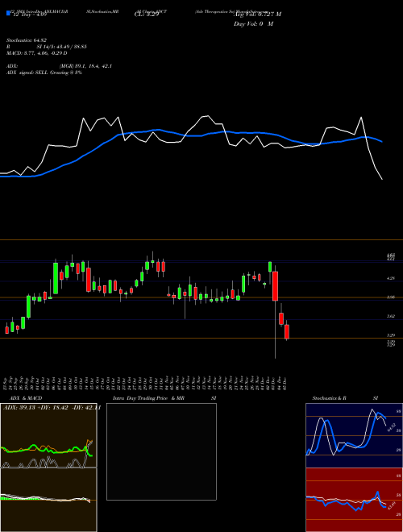Select the 'ADX signal: SELL Growing @ 3%' text
Screen dimensions: 403x532
[x=44, y=73]
